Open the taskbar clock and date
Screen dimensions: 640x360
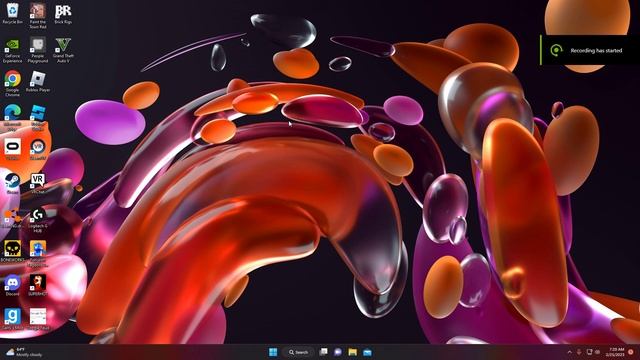pyautogui.click(x=616, y=352)
